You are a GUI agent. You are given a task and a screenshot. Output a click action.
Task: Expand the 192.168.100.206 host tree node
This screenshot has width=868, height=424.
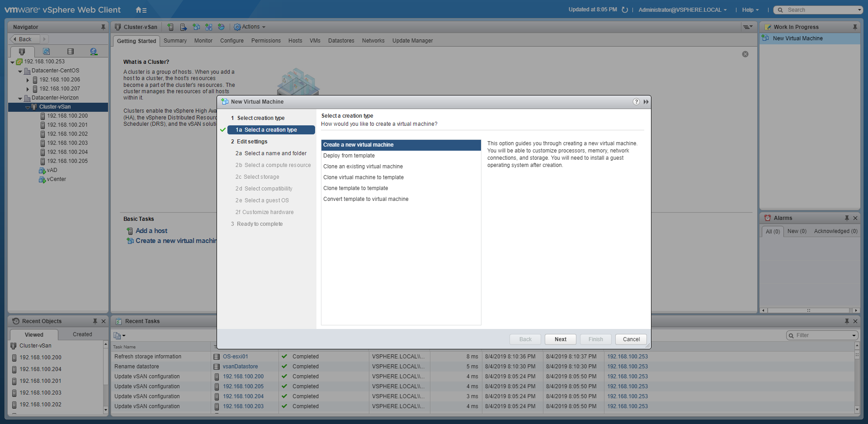pyautogui.click(x=28, y=80)
